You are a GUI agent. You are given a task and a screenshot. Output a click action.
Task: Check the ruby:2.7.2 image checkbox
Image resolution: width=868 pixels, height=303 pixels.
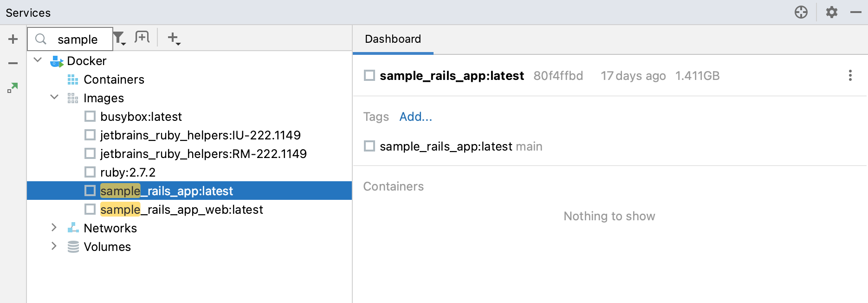(x=90, y=172)
